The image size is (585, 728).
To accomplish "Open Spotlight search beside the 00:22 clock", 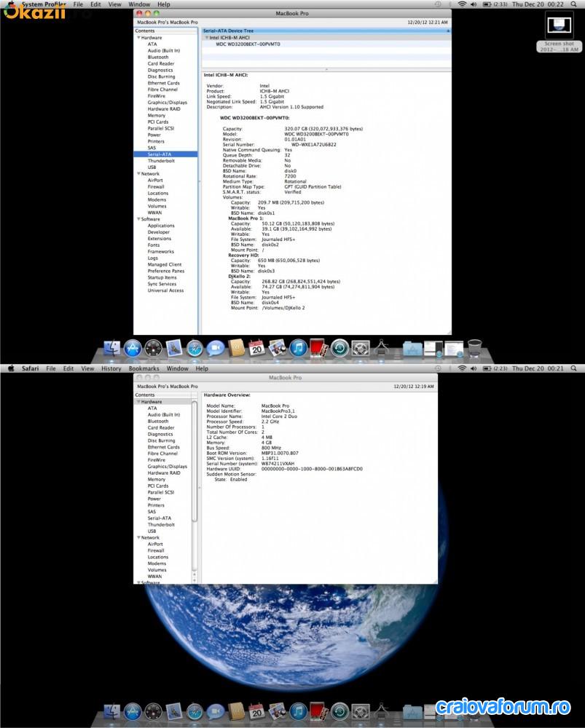I will 574,4.
